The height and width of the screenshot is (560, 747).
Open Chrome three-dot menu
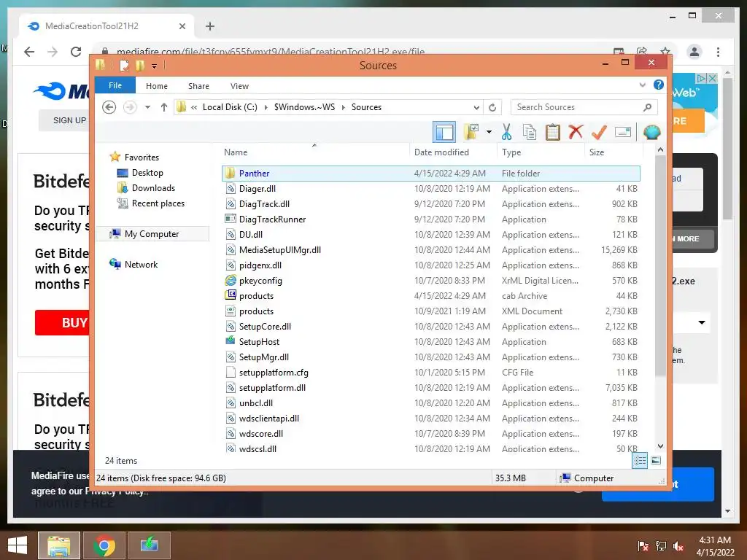click(718, 52)
